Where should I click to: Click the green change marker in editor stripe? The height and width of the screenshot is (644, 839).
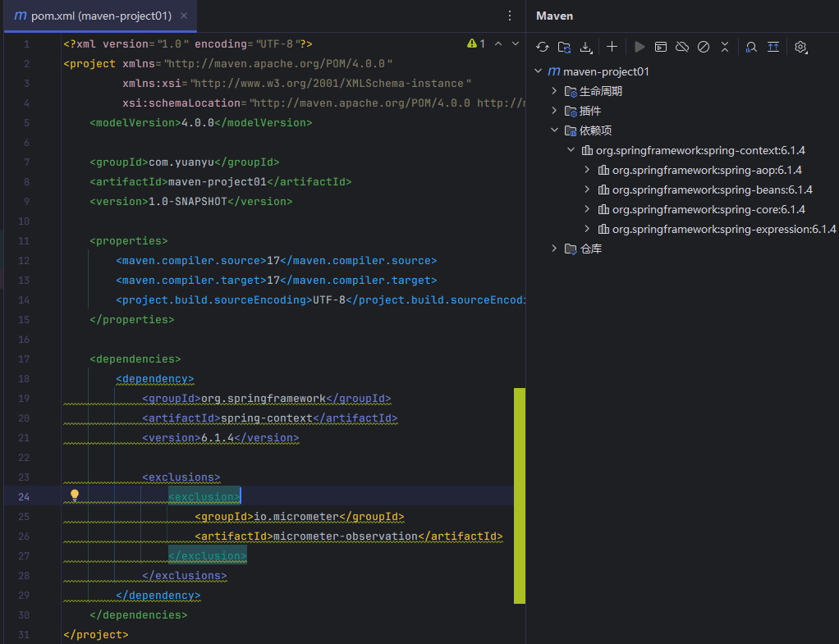click(519, 496)
